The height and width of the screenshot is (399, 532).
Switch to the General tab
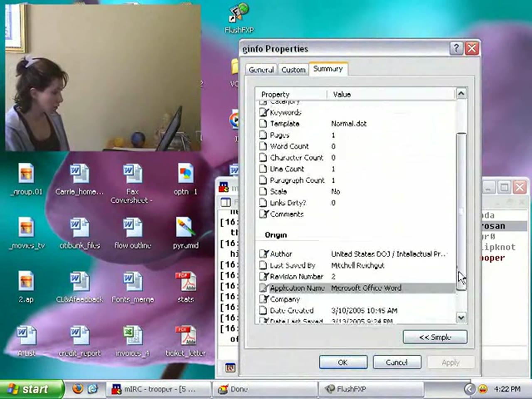click(x=261, y=70)
